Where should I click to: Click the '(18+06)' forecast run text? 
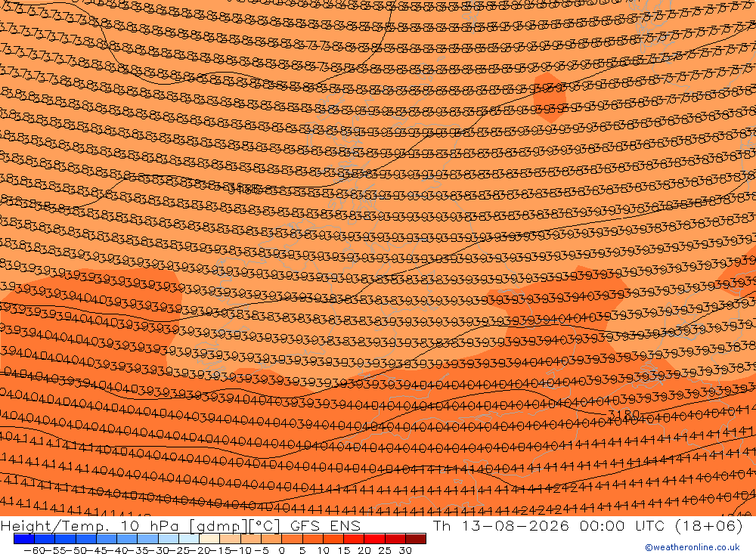[x=710, y=525]
